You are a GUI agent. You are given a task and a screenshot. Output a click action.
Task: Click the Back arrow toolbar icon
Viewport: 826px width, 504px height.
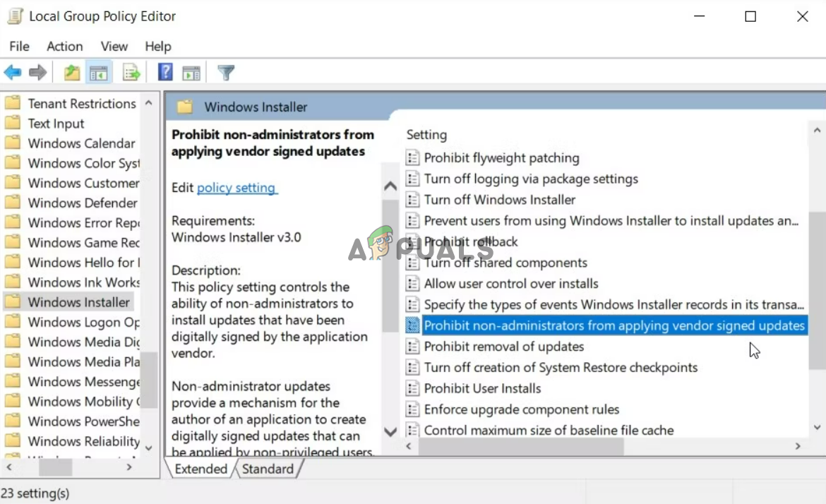[13, 72]
